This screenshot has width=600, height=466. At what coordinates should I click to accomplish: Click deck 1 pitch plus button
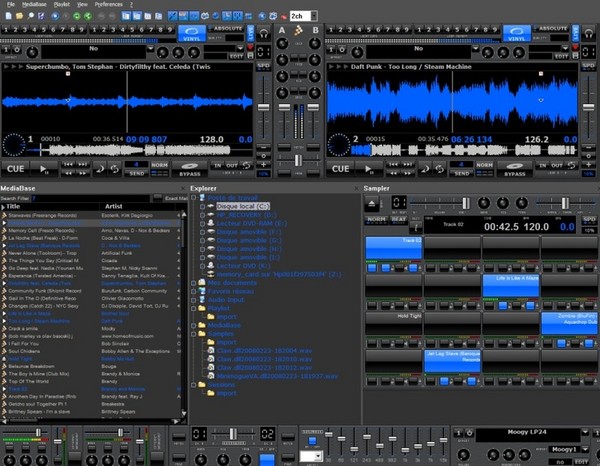point(264,165)
